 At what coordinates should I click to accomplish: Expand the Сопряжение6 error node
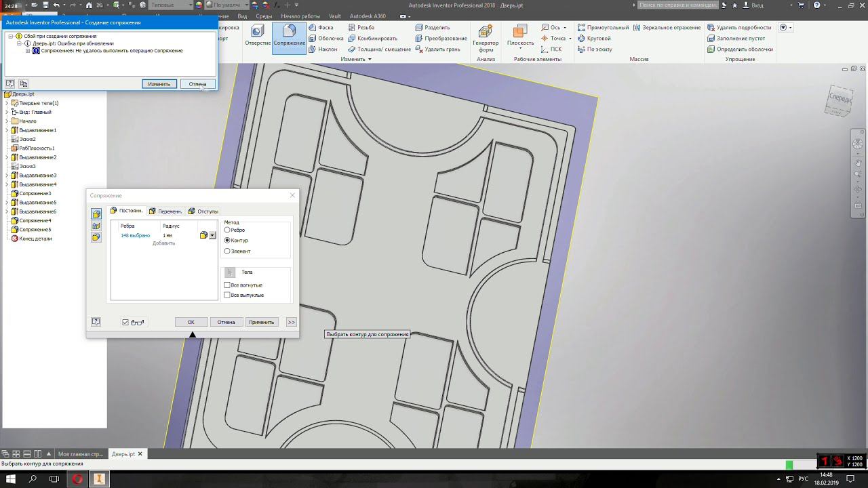pyautogui.click(x=28, y=51)
